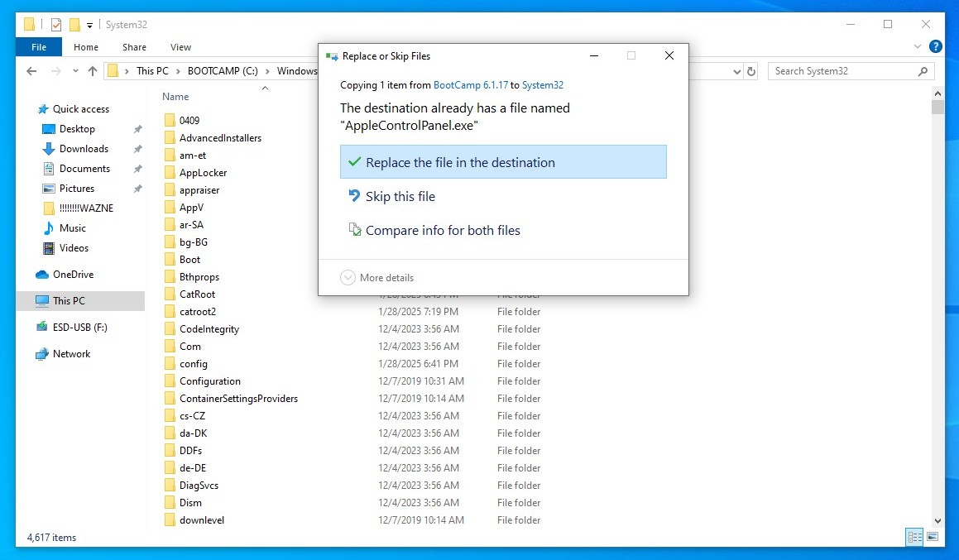959x560 pixels.
Task: Open Downloads in the navigation pane
Action: 84,149
